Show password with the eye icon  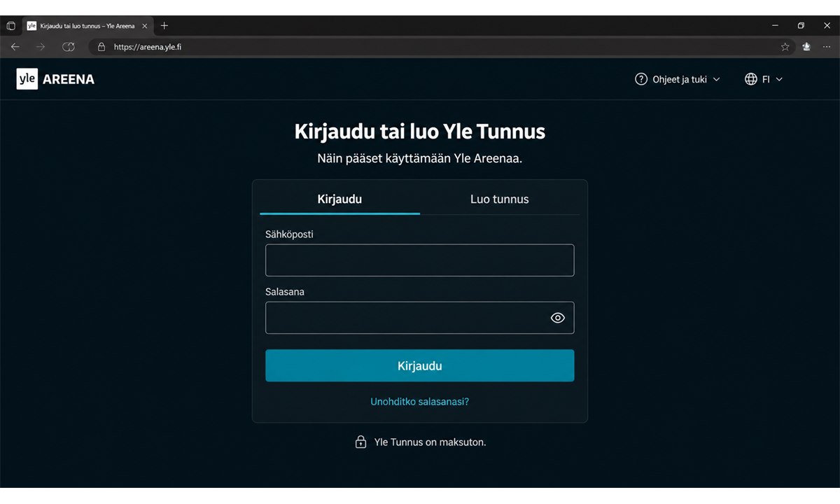point(557,318)
